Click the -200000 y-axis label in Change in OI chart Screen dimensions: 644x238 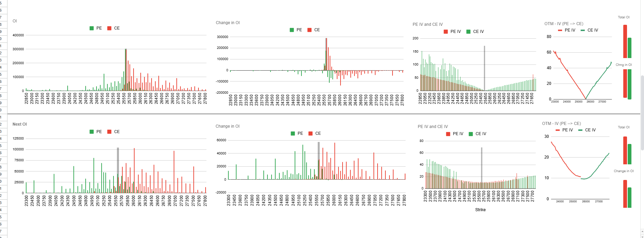pyautogui.click(x=222, y=93)
